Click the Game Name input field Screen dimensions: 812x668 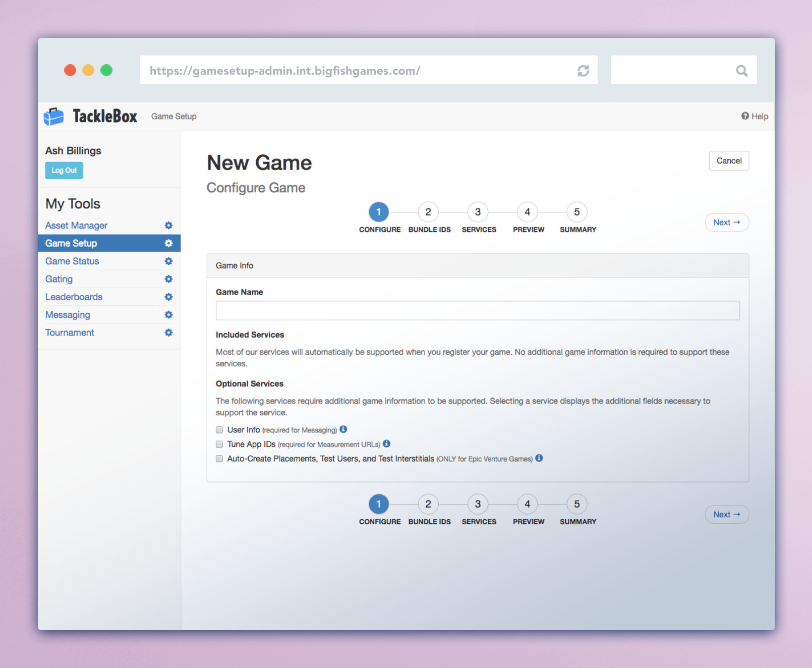478,311
